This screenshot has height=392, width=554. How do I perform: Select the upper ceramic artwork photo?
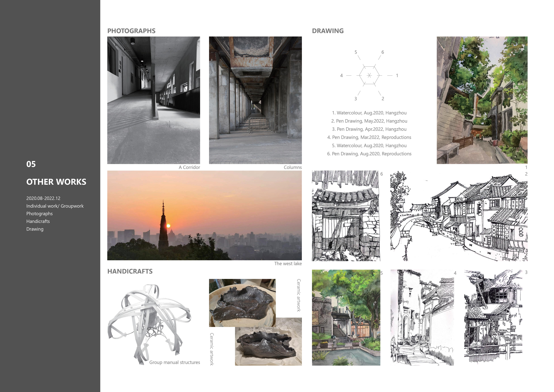242,303
